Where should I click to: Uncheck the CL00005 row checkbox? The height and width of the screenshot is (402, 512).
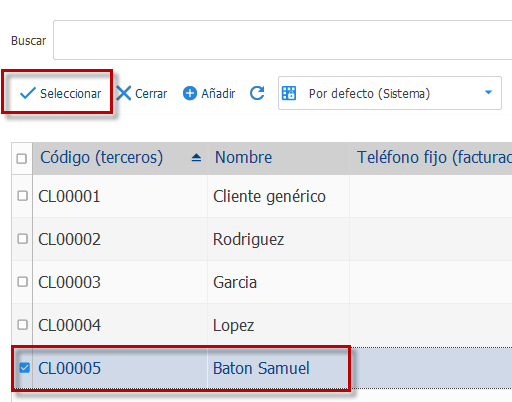[24, 368]
